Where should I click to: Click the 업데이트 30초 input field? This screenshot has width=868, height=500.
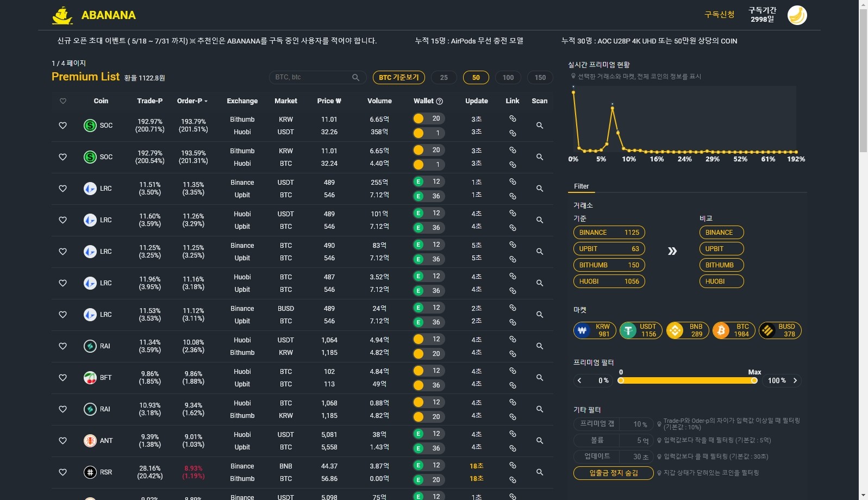tap(613, 457)
